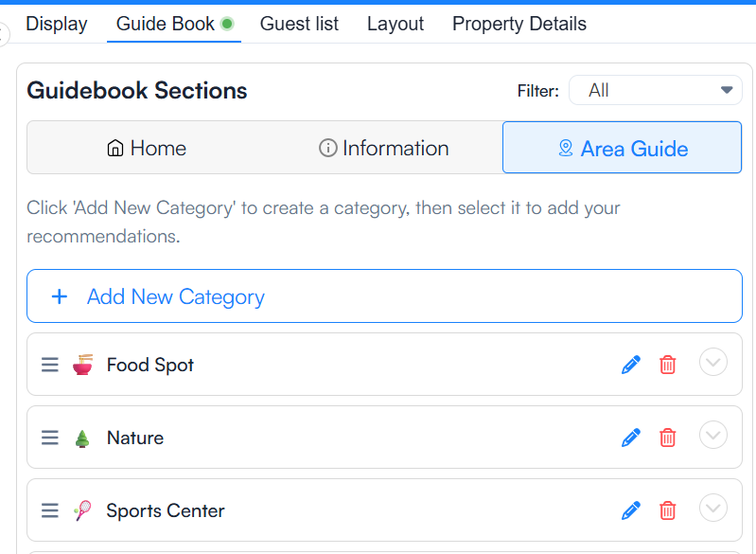
Task: Switch to the Information section
Action: (x=383, y=148)
